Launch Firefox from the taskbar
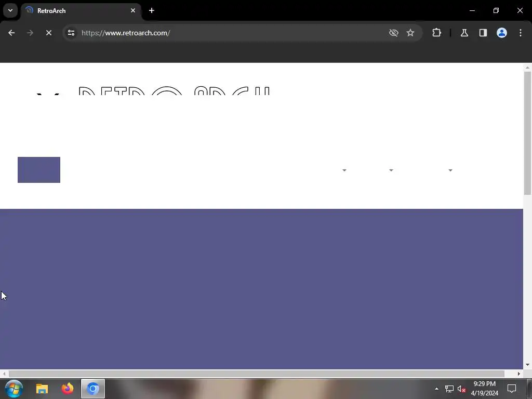This screenshot has height=399, width=532. pos(68,389)
